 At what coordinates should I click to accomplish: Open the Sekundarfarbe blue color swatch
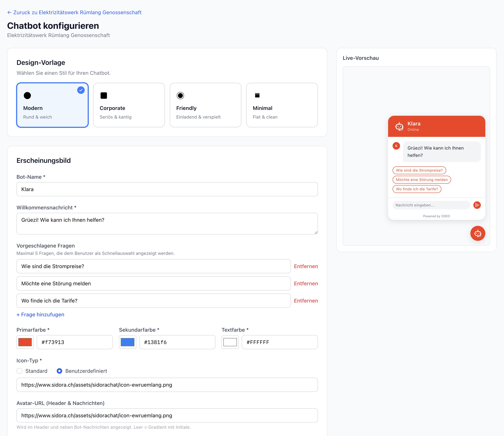(127, 342)
